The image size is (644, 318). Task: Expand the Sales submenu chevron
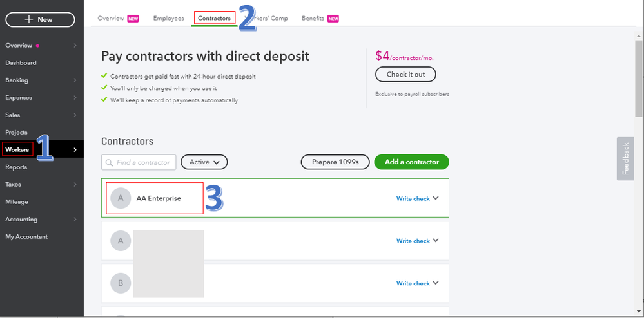(75, 115)
